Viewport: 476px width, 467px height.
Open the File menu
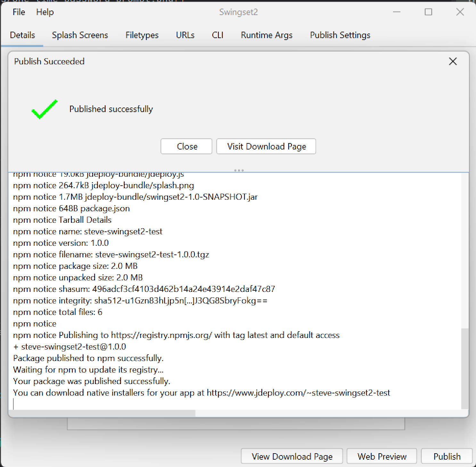click(18, 12)
